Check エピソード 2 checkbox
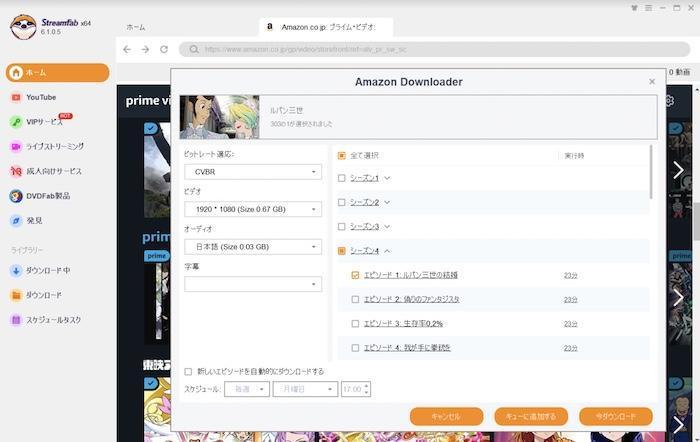 (355, 299)
